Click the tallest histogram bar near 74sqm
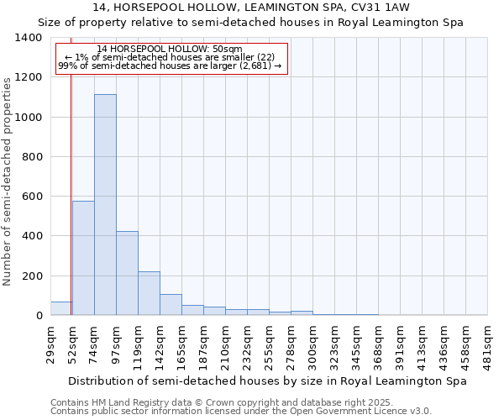The height and width of the screenshot is (420, 504). click(105, 205)
